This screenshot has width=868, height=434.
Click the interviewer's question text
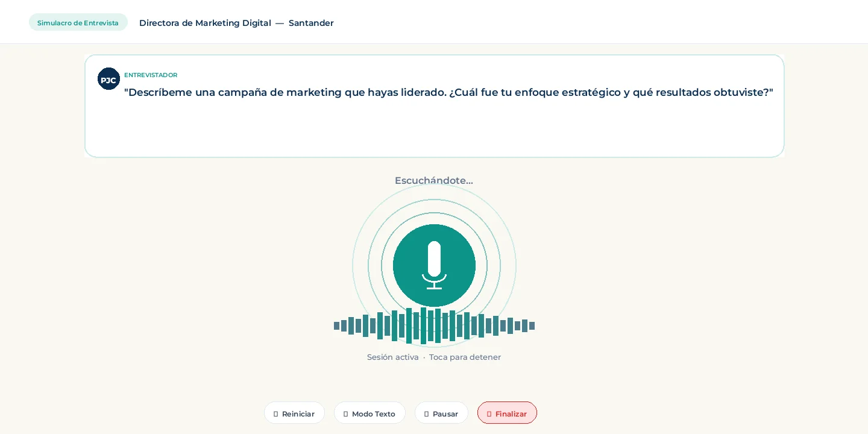coord(448,92)
